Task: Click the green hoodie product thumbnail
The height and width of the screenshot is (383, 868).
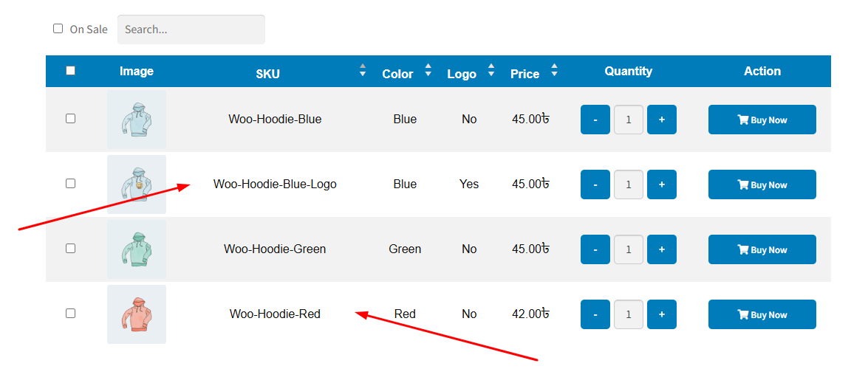Action: point(136,249)
